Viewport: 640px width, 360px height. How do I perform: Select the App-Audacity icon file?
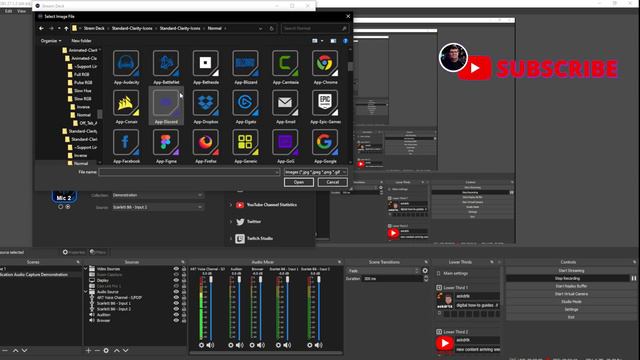click(x=126, y=67)
